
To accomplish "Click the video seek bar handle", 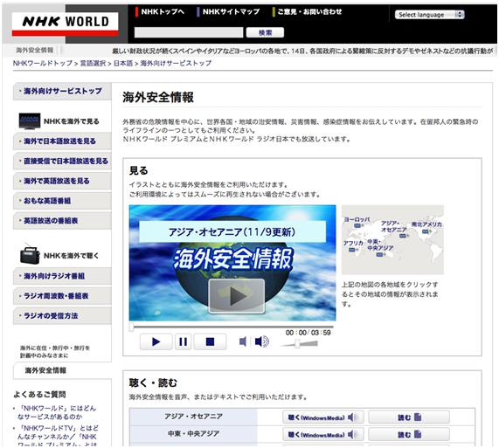I will pyautogui.click(x=131, y=327).
